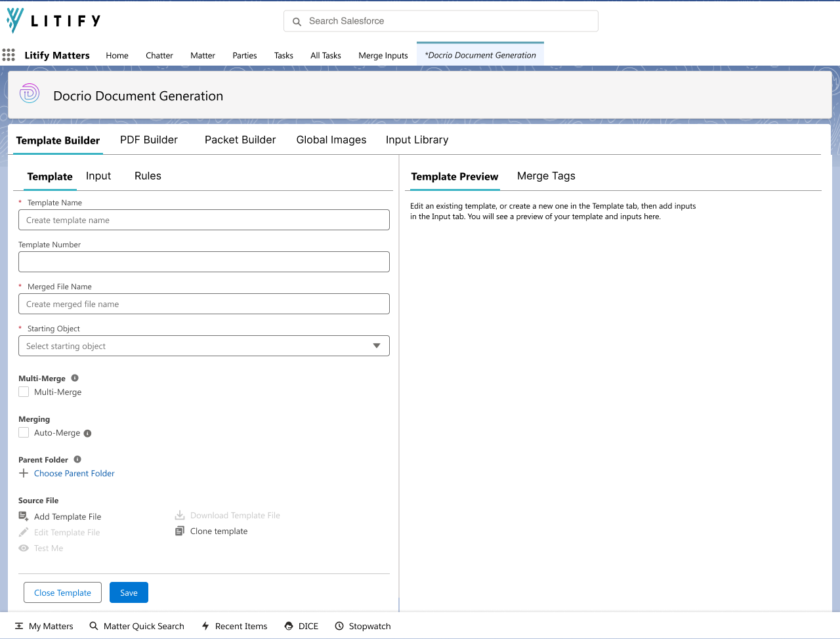Select the Docrio Document Generation nav tab
840x639 pixels.
pos(480,55)
